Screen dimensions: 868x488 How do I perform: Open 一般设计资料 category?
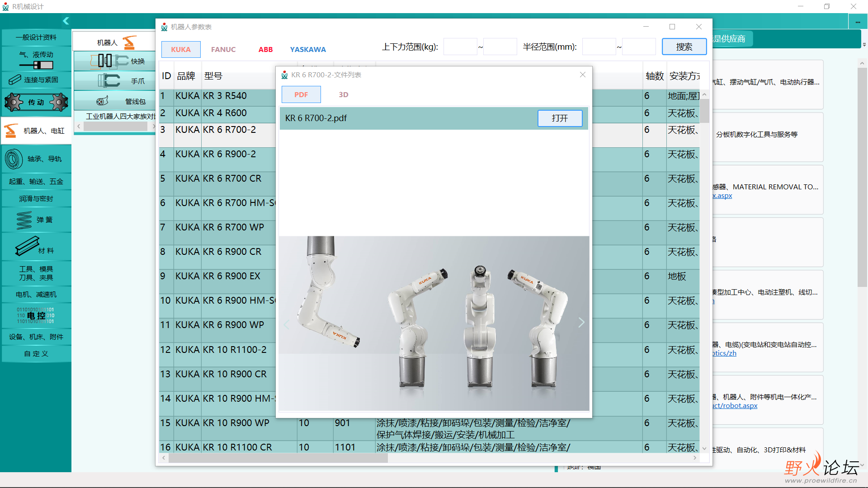click(36, 38)
